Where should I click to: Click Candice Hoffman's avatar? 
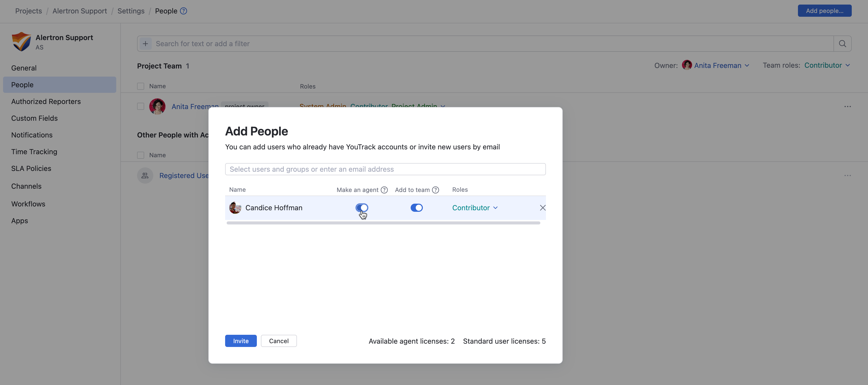(x=235, y=208)
